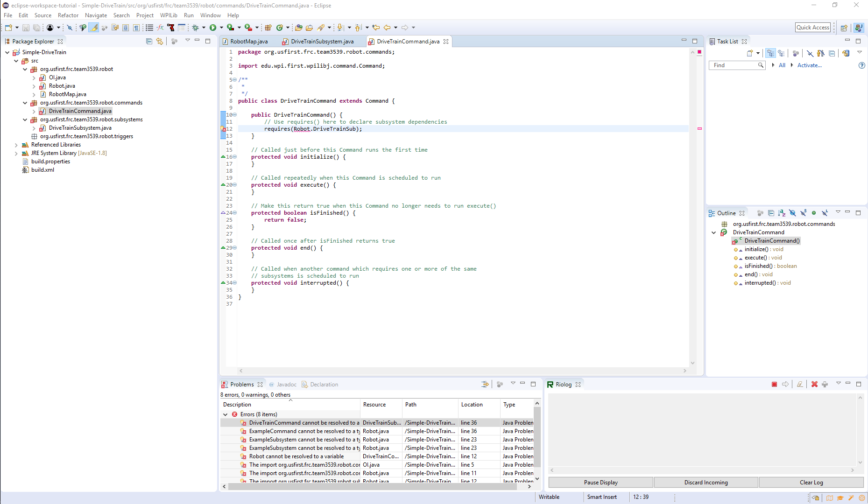The width and height of the screenshot is (868, 504).
Task: Save the current file with Save icon
Action: 26,27
